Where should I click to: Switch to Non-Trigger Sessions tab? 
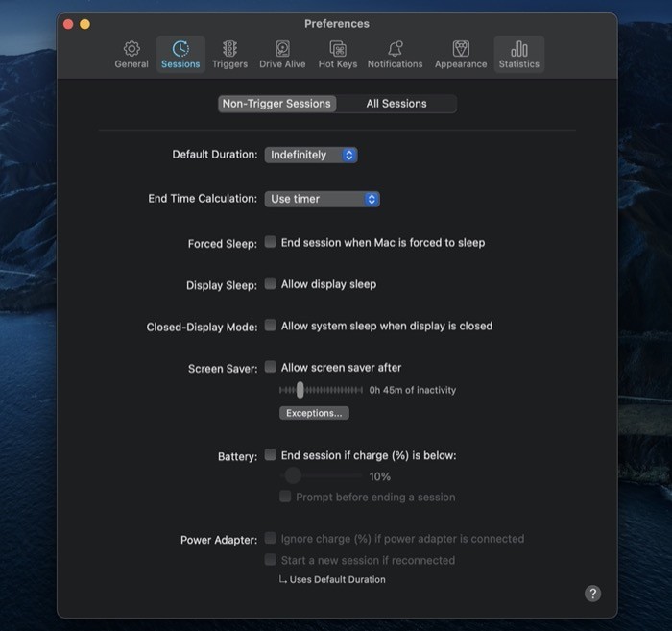[x=276, y=104]
